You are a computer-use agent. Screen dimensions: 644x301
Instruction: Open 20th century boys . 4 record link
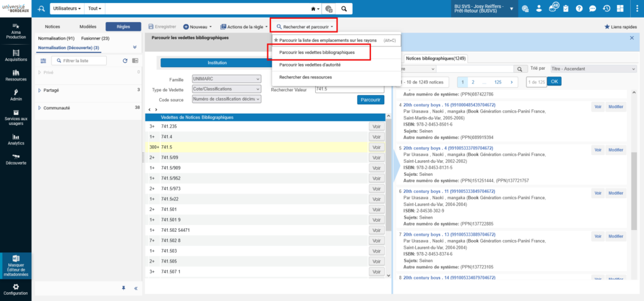click(448, 148)
